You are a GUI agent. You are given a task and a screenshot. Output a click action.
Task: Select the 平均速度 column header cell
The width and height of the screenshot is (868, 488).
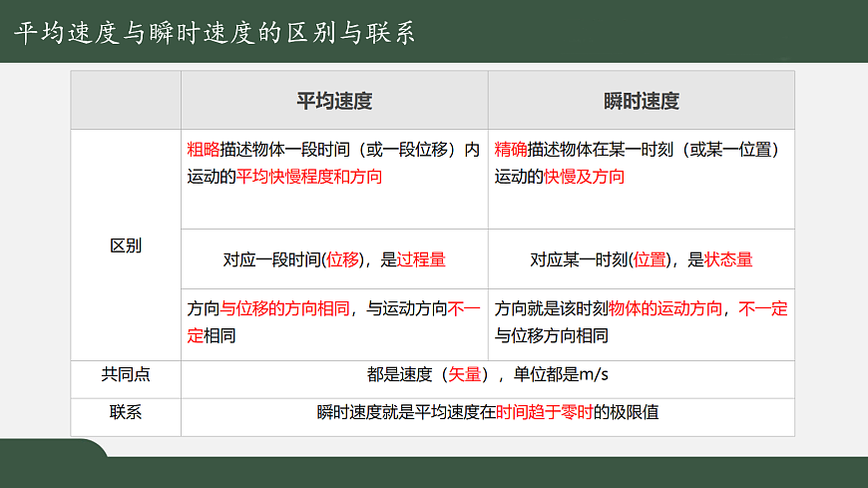(x=334, y=101)
